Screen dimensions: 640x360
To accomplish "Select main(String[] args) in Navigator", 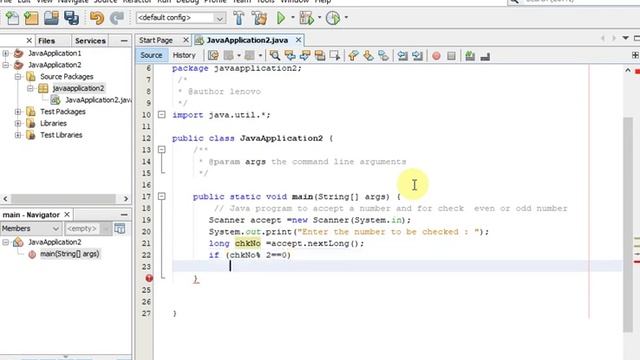I will [x=69, y=254].
